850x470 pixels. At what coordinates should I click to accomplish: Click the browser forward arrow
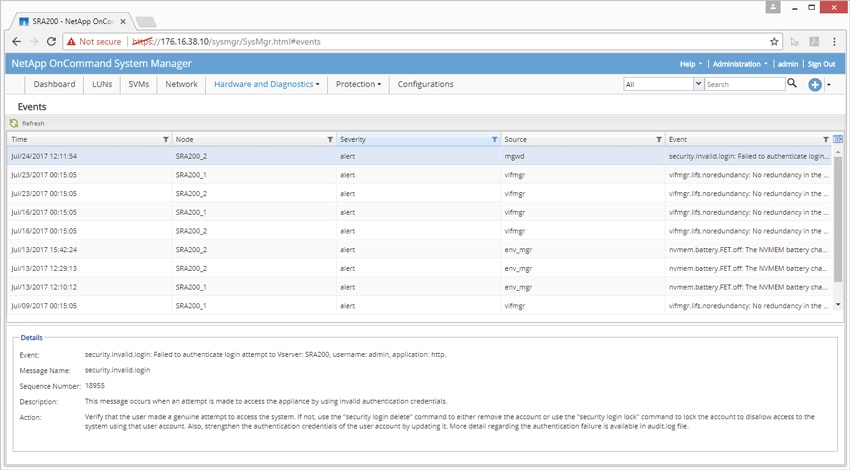34,42
